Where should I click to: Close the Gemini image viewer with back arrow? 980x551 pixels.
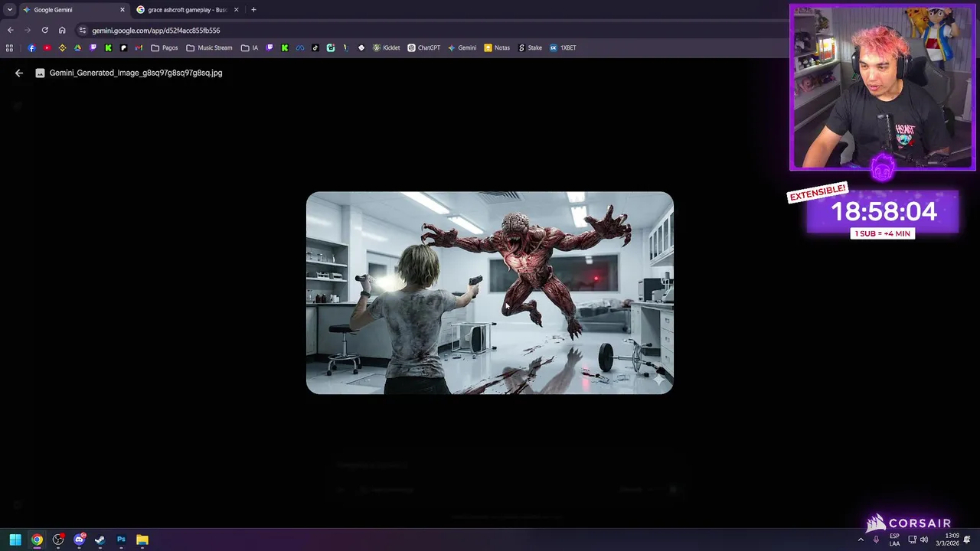click(x=19, y=73)
